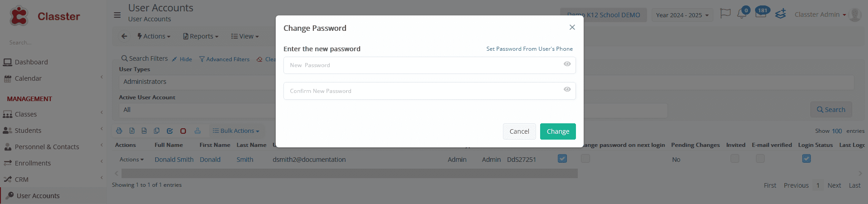Click the print icon in table toolbar
This screenshot has height=204, width=868.
click(119, 131)
